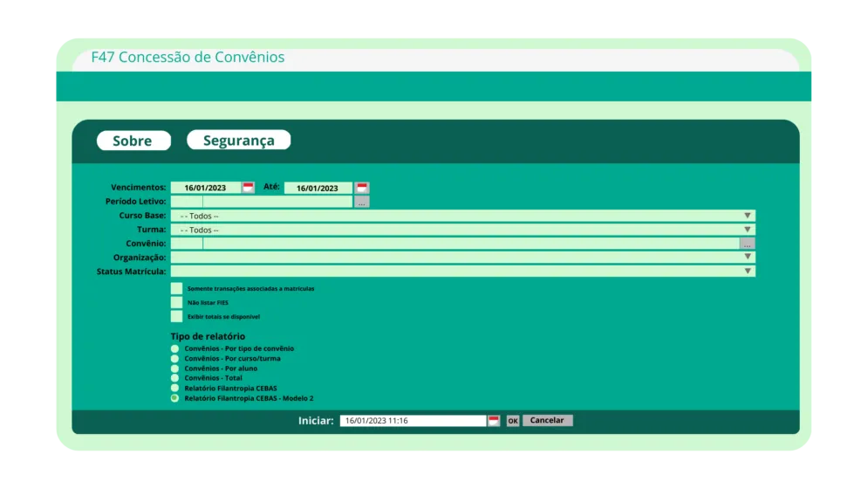Check the Não listar FIES box

click(x=177, y=302)
